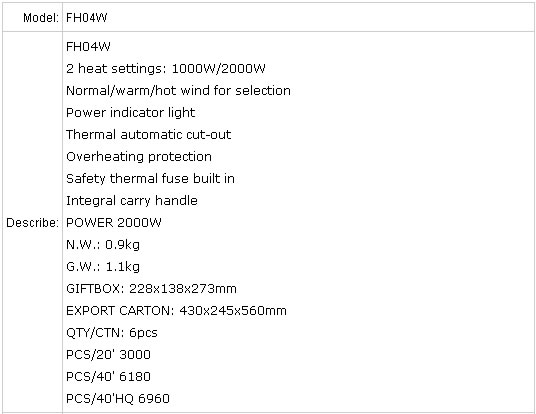Viewport: 536px width, 414px height.
Task: Click the QTY/CTN: 6pcs line
Action: pos(112,333)
